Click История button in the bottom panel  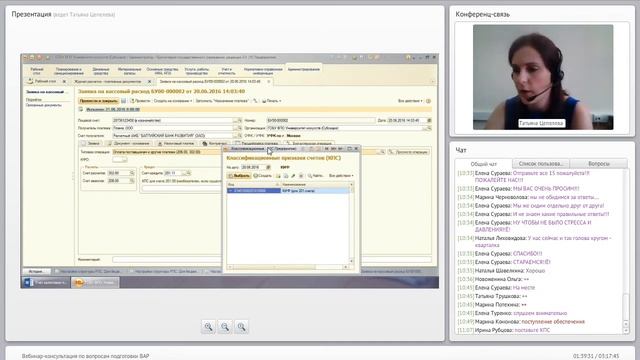coord(36,271)
